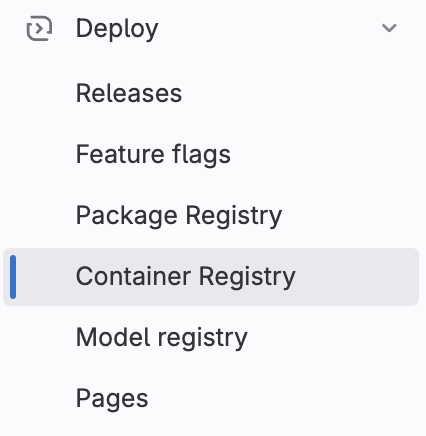Click blank space between Deploy label and chevron
426x436 pixels.
(x=269, y=28)
